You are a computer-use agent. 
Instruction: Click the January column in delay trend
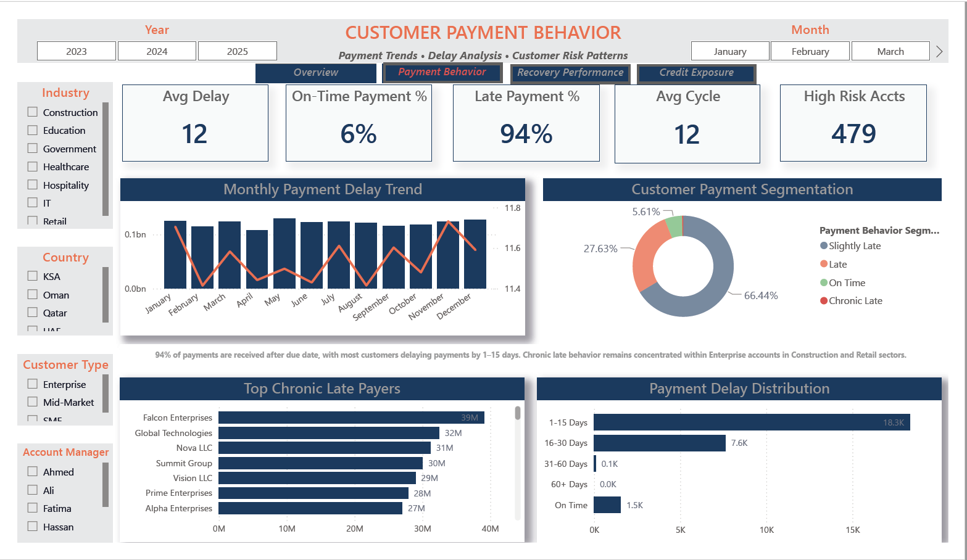click(x=175, y=255)
